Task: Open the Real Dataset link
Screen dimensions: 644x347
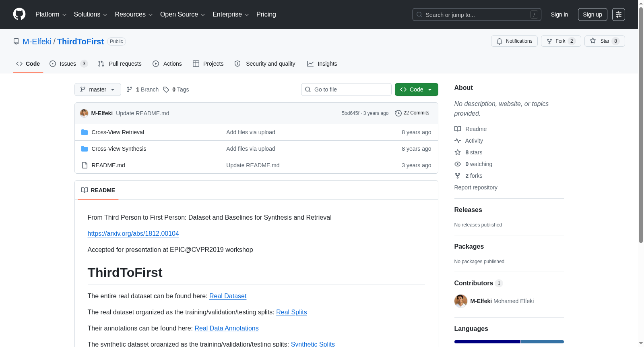Action: tap(228, 296)
